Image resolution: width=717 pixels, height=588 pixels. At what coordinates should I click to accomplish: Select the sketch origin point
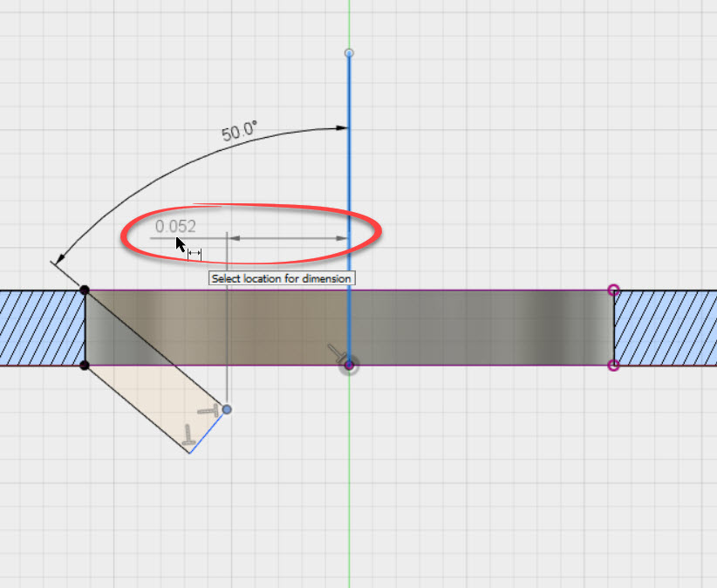click(349, 364)
